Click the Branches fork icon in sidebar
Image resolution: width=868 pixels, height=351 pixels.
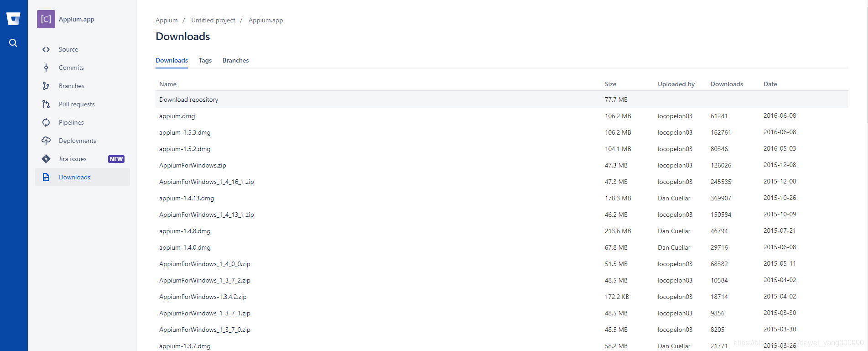(46, 86)
